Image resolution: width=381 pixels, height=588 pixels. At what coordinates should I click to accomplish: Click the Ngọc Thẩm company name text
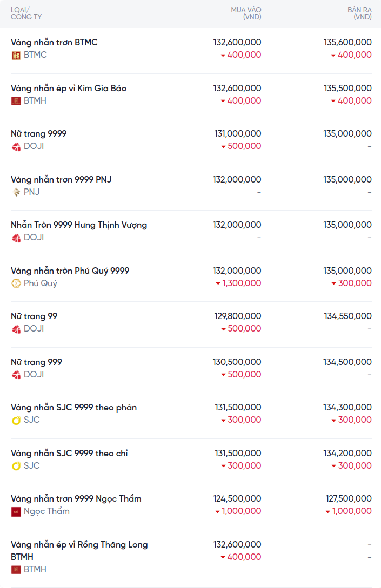46,511
